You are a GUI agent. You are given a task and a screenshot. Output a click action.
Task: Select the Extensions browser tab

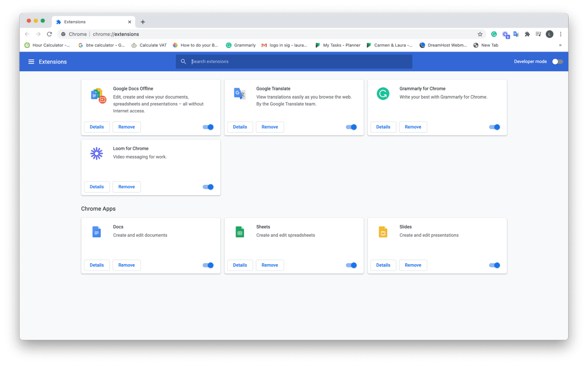point(85,22)
